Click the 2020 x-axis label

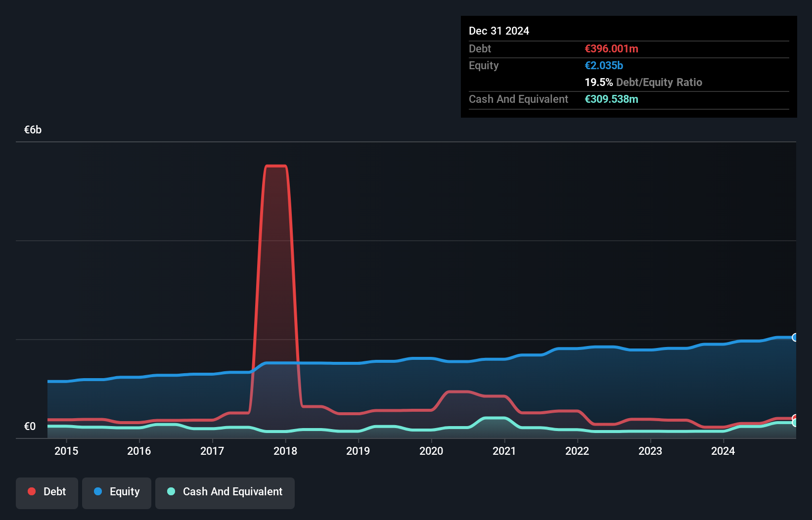431,451
